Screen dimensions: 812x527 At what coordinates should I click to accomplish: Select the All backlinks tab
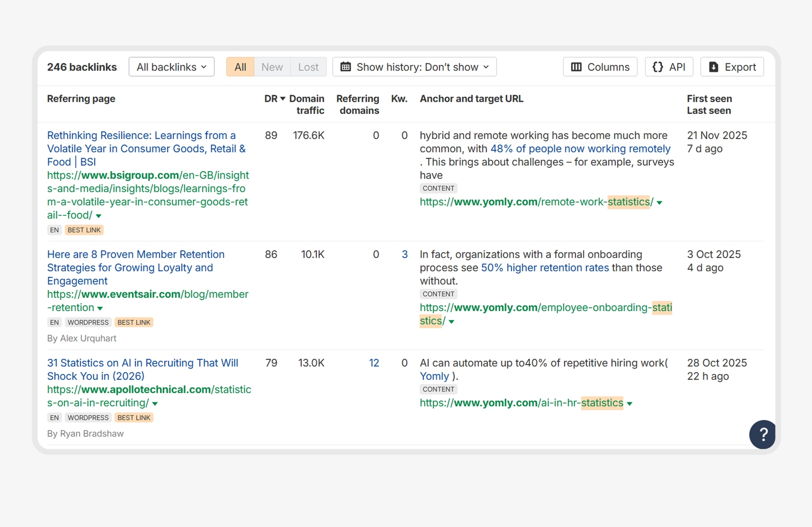click(x=240, y=67)
